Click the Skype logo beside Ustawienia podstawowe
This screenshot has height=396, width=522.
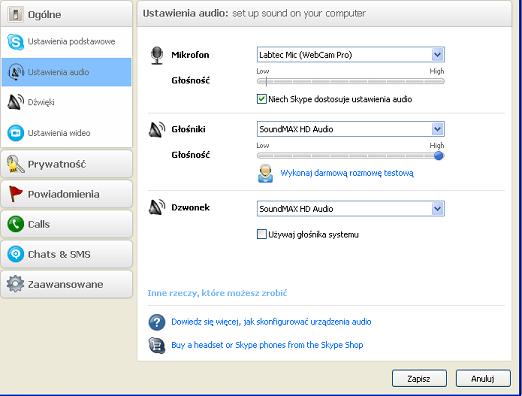(15, 42)
